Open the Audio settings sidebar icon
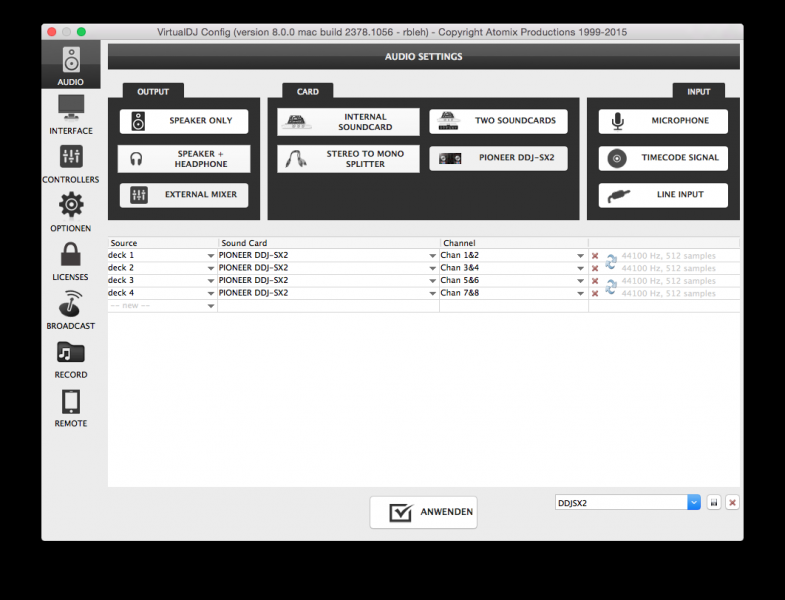Image resolution: width=785 pixels, height=600 pixels. (x=71, y=65)
